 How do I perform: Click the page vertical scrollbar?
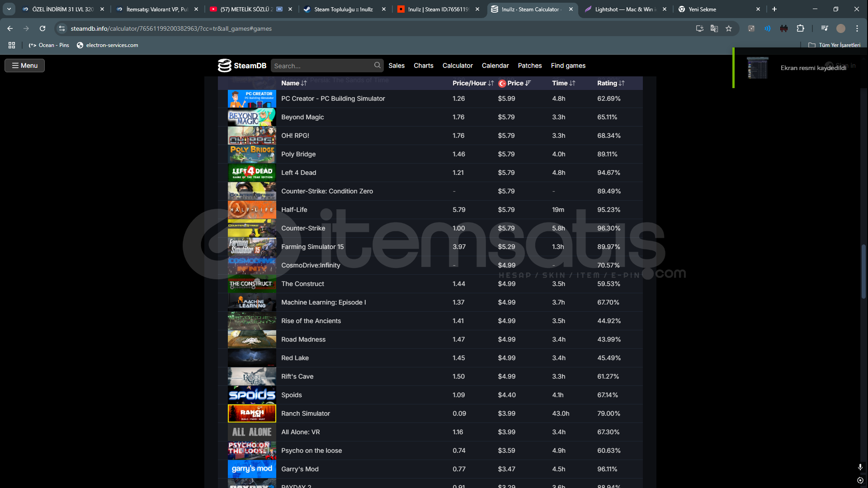pos(863,271)
